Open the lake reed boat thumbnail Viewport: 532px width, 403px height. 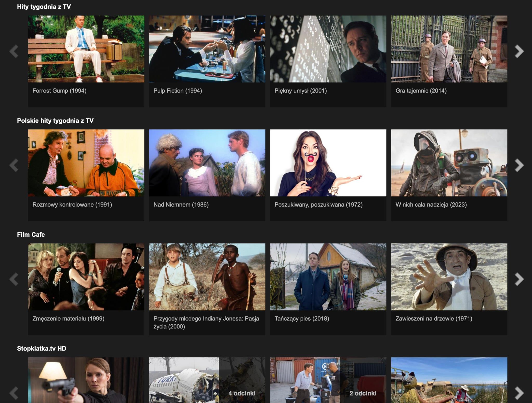click(x=449, y=380)
